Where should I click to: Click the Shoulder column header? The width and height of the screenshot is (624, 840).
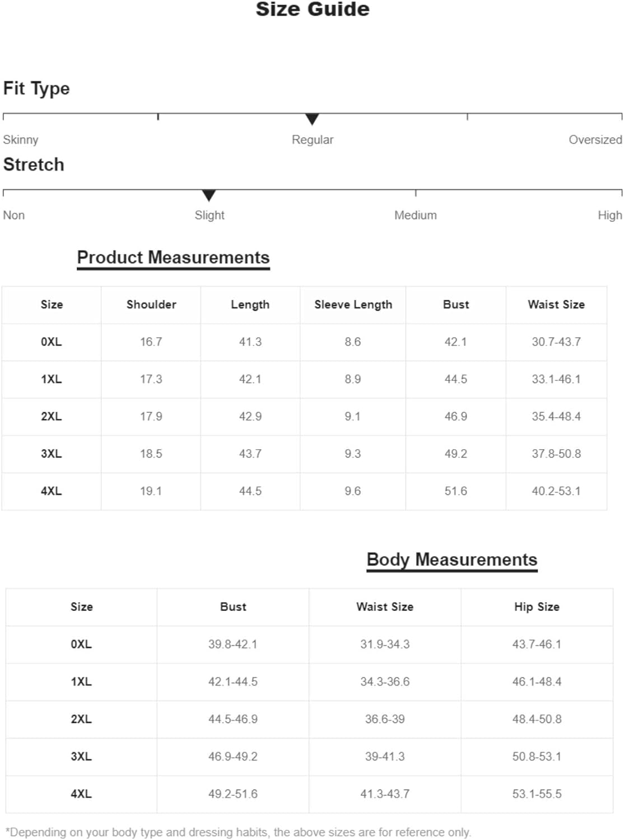coord(151,305)
